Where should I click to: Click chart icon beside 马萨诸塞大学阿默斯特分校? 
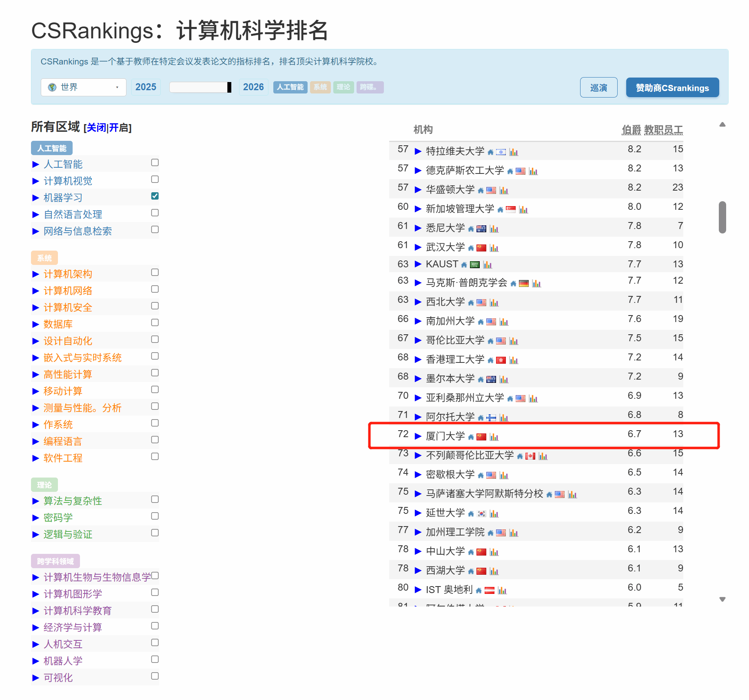click(x=572, y=495)
